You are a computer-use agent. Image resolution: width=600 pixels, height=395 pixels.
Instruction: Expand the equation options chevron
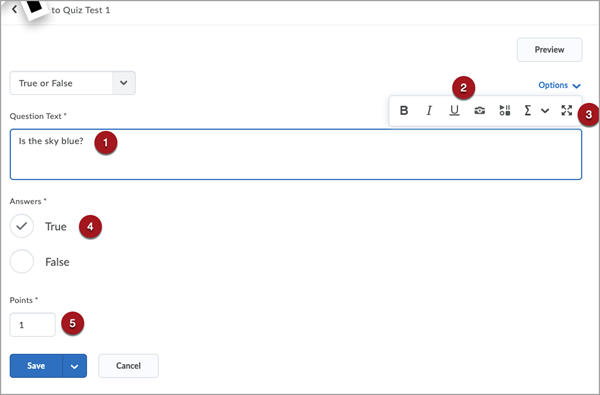(x=545, y=111)
